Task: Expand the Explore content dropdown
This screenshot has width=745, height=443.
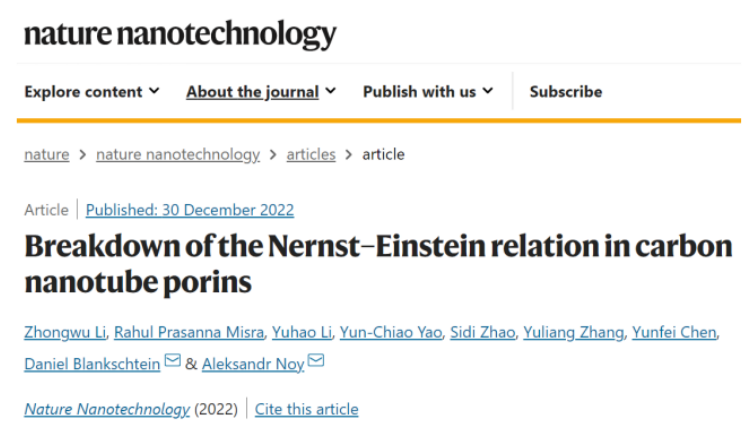Action: 92,91
